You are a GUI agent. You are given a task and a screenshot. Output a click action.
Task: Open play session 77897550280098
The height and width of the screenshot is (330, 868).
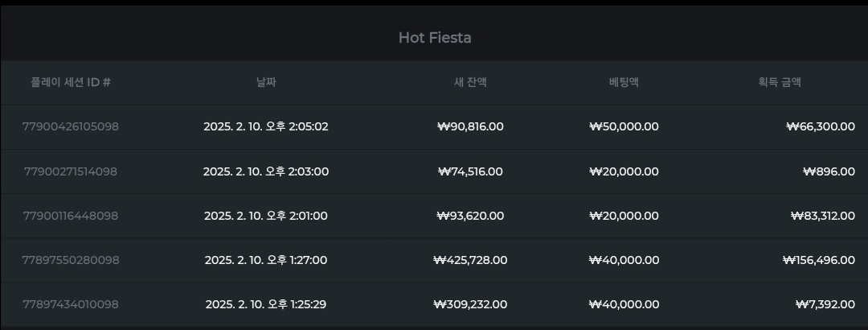coord(70,260)
